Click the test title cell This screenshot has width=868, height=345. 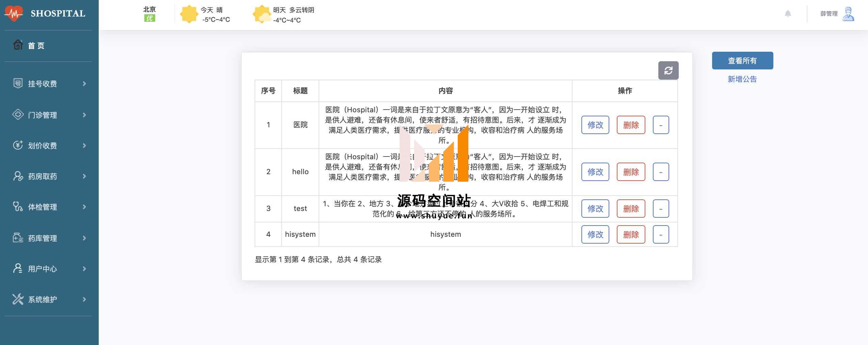(x=300, y=209)
